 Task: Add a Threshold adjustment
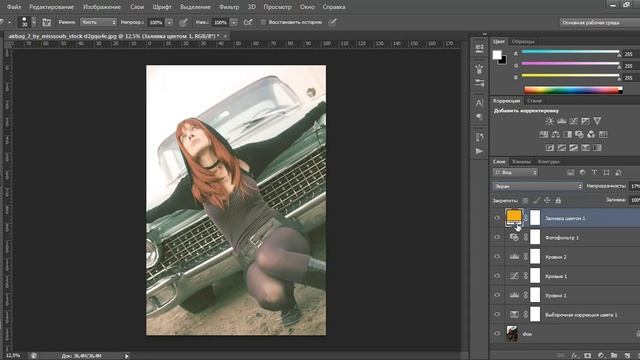click(573, 148)
